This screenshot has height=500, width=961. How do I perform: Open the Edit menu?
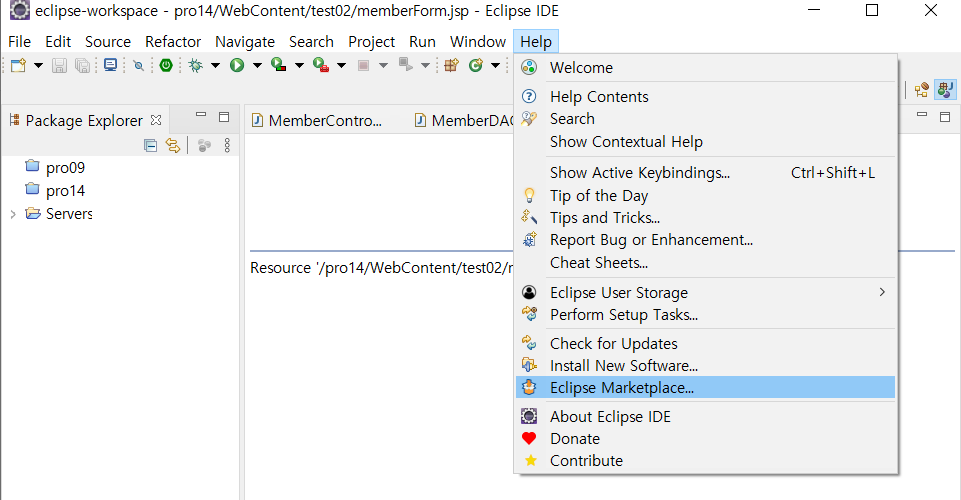tap(58, 42)
